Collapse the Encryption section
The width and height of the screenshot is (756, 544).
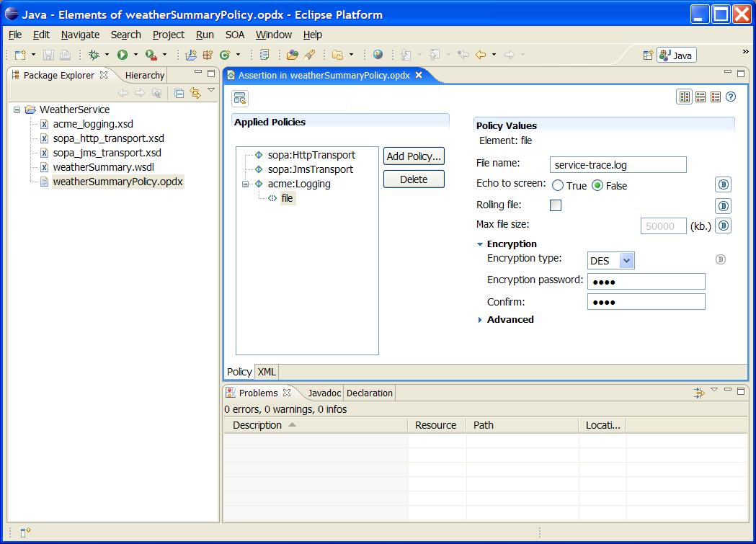(x=480, y=244)
